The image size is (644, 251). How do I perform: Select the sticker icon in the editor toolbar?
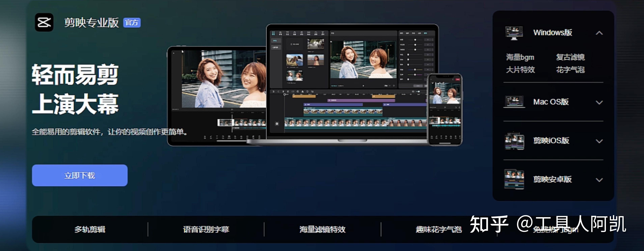click(x=295, y=33)
